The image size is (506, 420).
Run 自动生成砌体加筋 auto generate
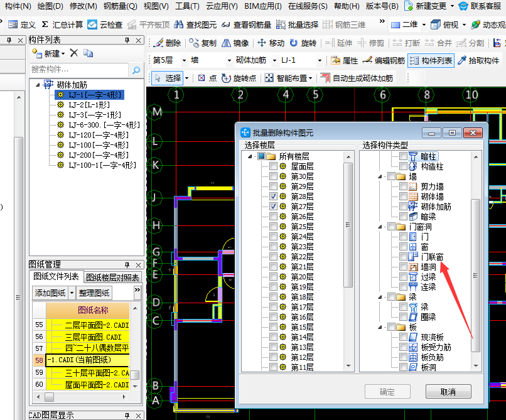pyautogui.click(x=357, y=78)
